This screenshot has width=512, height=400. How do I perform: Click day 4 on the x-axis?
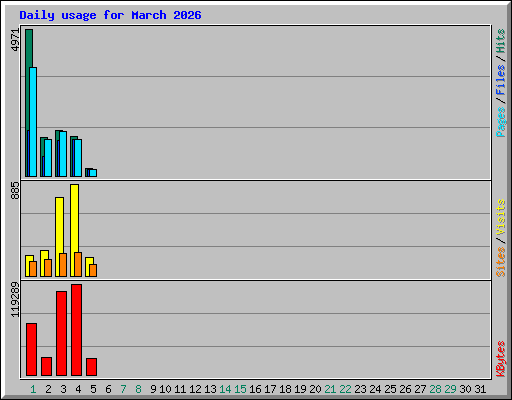coord(78,389)
